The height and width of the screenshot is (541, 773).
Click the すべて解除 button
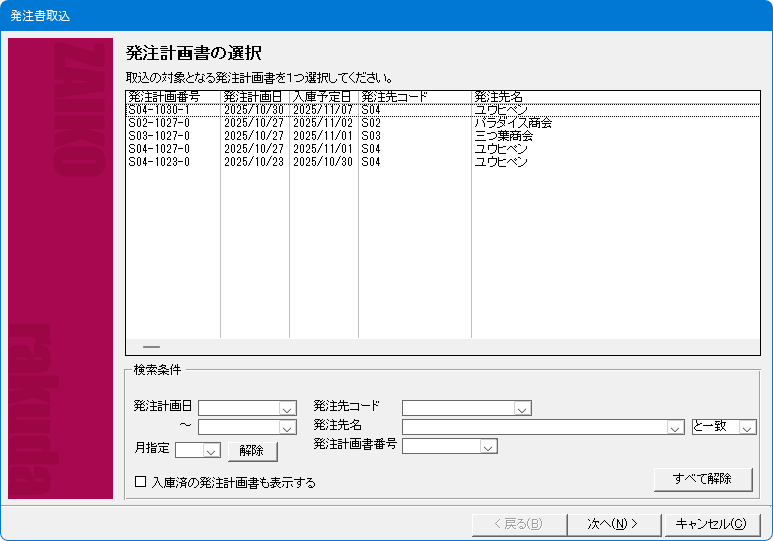[x=703, y=479]
